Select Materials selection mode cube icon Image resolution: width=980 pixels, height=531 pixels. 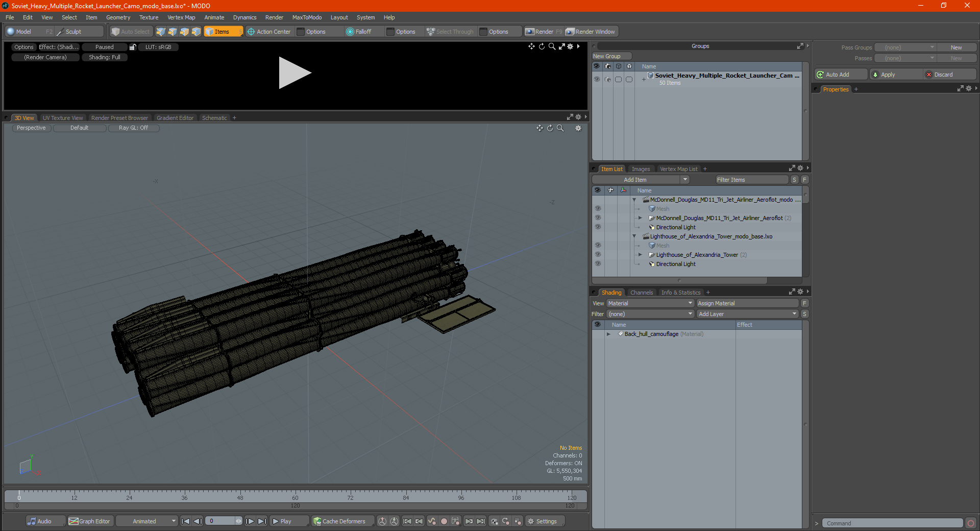click(x=196, y=32)
